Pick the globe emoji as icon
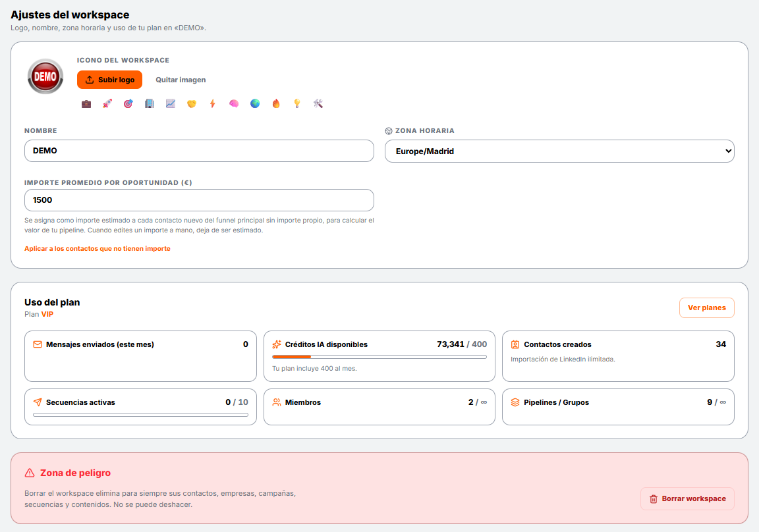 (255, 103)
